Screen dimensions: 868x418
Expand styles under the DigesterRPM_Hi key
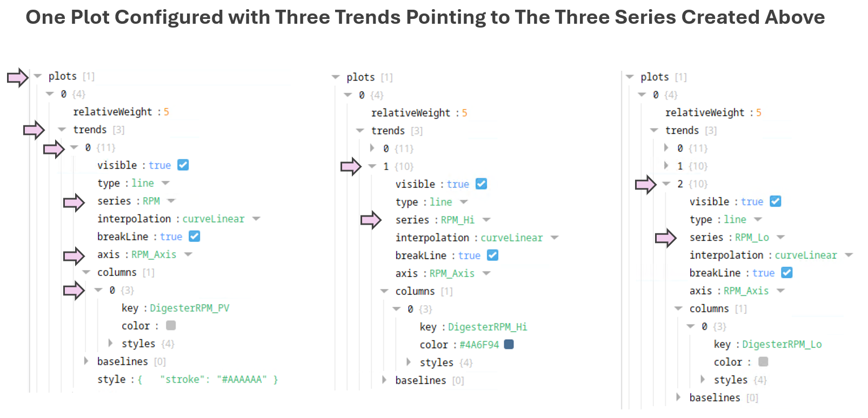409,362
